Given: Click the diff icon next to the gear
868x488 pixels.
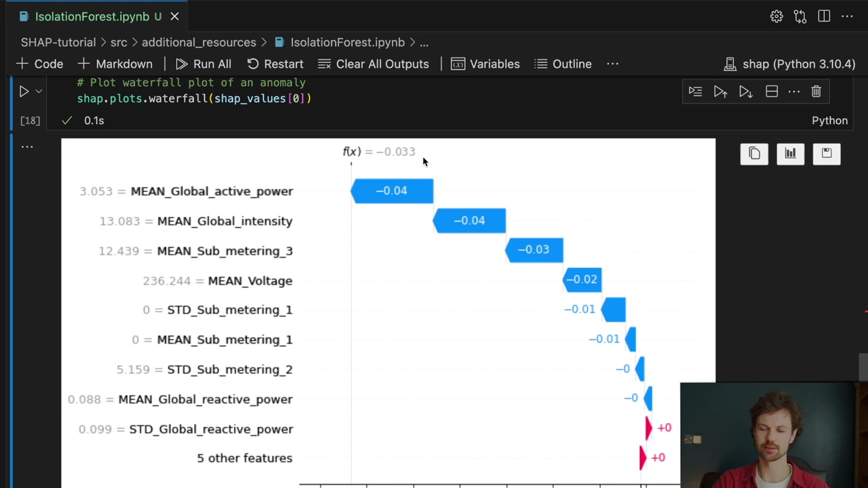Looking at the screenshot, I should tap(800, 16).
